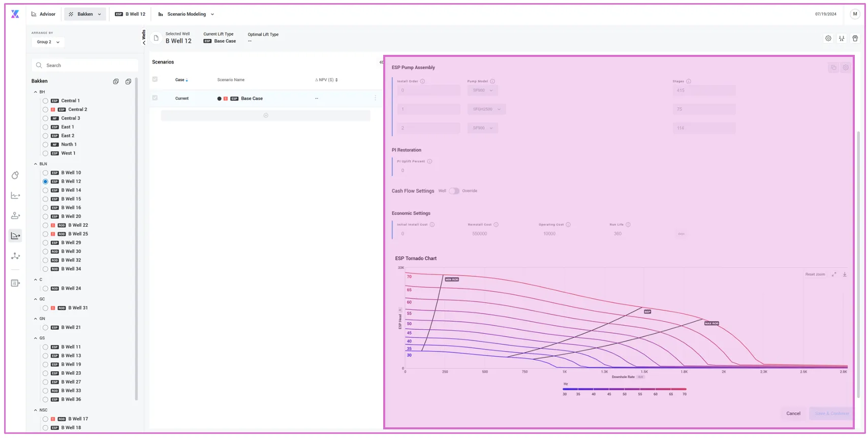Click the expand-all icon beside Bakken
Viewport: 868px width, 438px height.
(116, 81)
